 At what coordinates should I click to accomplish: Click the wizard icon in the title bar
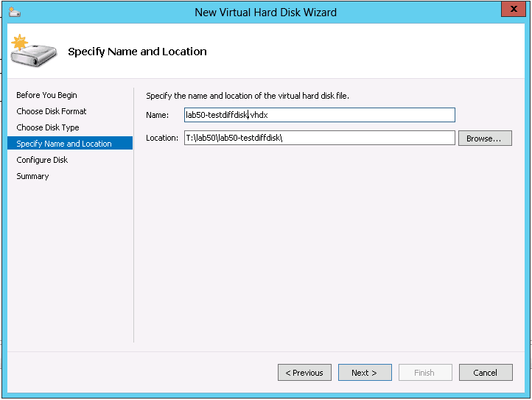tap(15, 12)
